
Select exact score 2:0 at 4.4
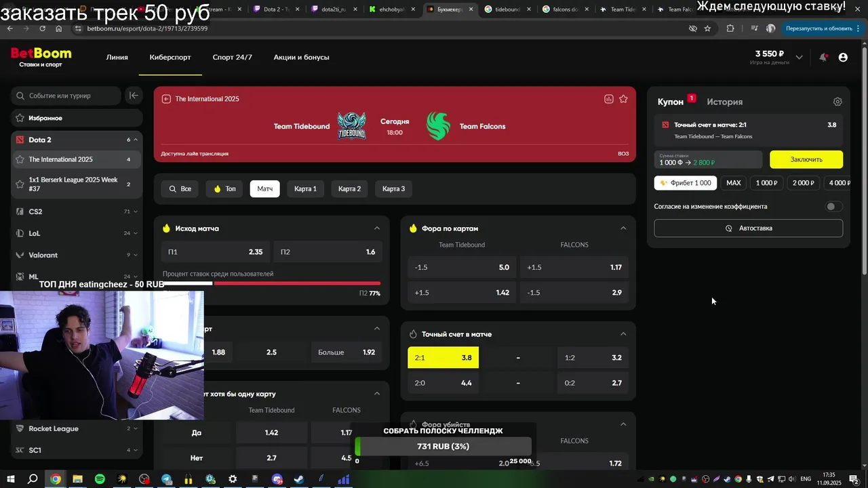coord(443,383)
